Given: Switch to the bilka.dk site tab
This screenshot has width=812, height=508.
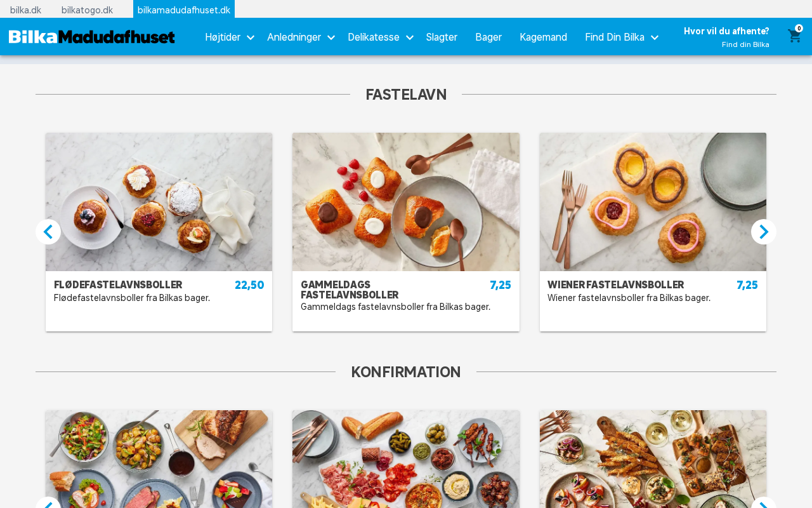Looking at the screenshot, I should point(25,10).
